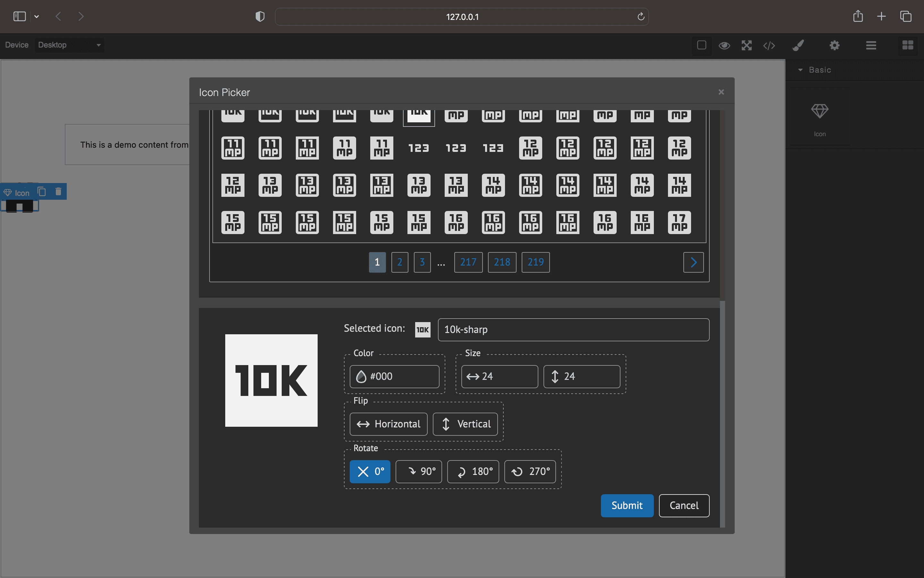Screen dimensions: 924x578
Task: Select the solid sharp-cornered 13 MP icon
Action: tap(456, 185)
